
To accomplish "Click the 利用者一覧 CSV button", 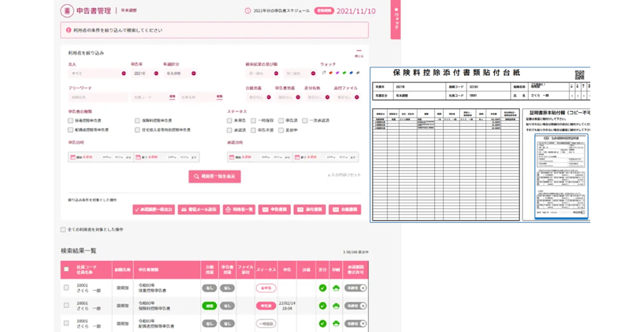I will [239, 210].
